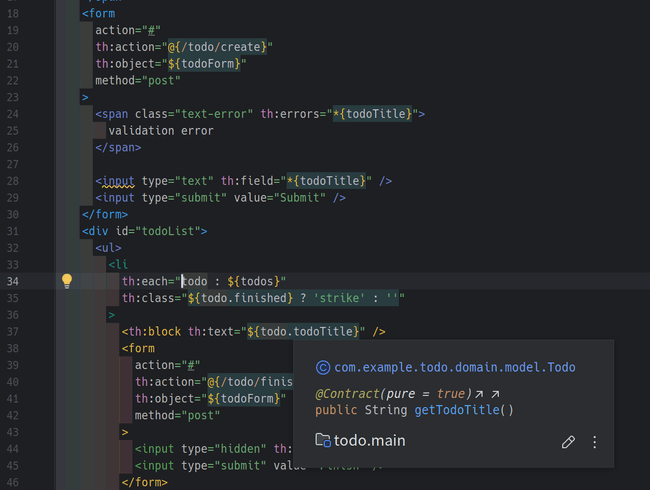The width and height of the screenshot is (650, 490).
Task: Open the three-dot more options menu
Action: (595, 441)
